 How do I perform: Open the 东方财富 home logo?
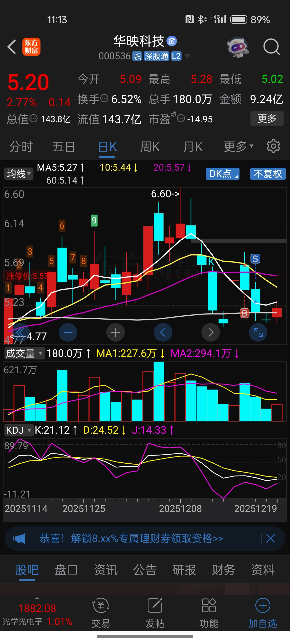point(31,47)
